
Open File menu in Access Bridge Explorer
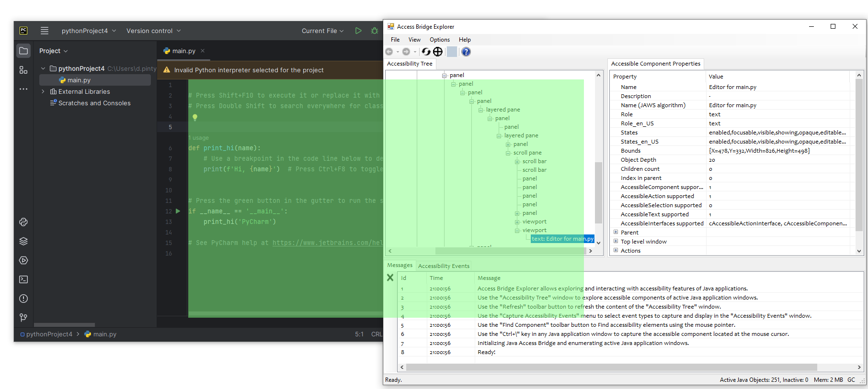(x=395, y=40)
